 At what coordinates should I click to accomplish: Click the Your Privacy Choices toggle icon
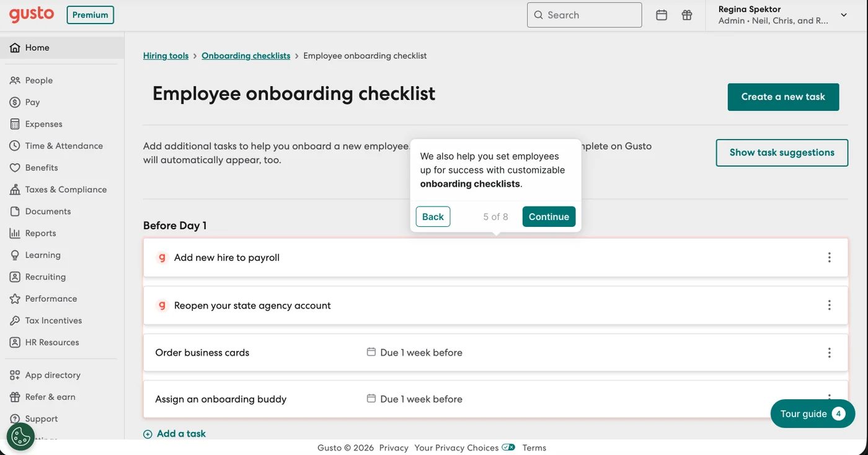(508, 447)
